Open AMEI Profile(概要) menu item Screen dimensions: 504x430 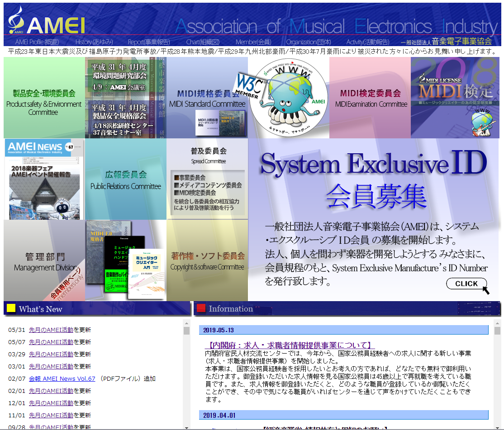click(37, 42)
